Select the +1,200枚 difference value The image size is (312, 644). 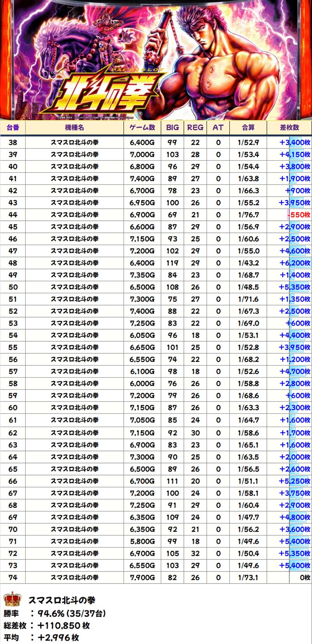click(295, 360)
